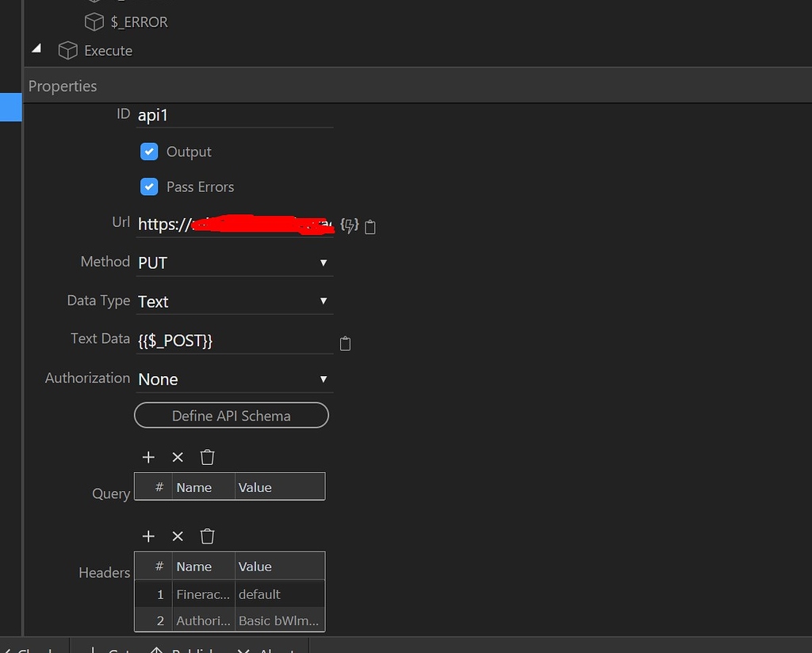Select the Execute tree item

[x=108, y=51]
